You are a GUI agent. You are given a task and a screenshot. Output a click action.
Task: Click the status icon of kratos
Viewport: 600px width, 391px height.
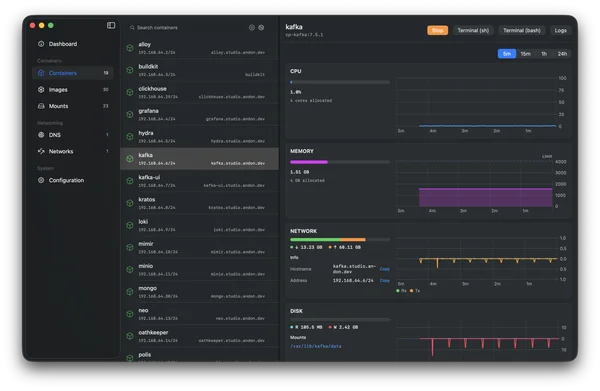130,203
